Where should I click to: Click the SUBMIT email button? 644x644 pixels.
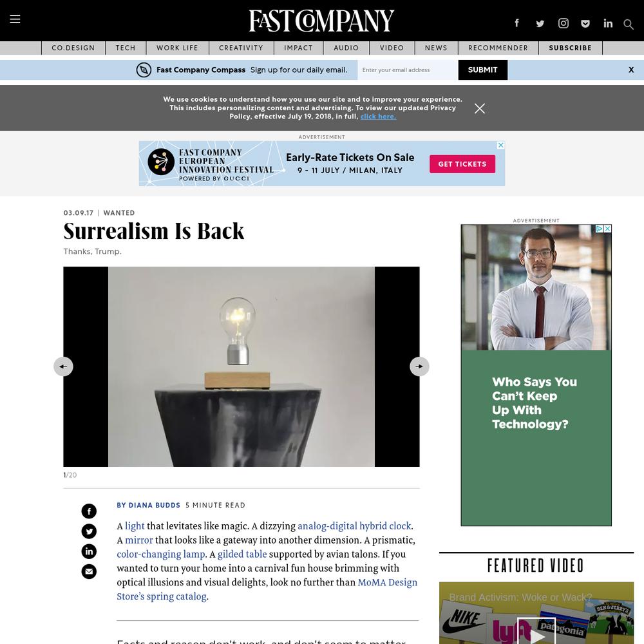tap(482, 70)
